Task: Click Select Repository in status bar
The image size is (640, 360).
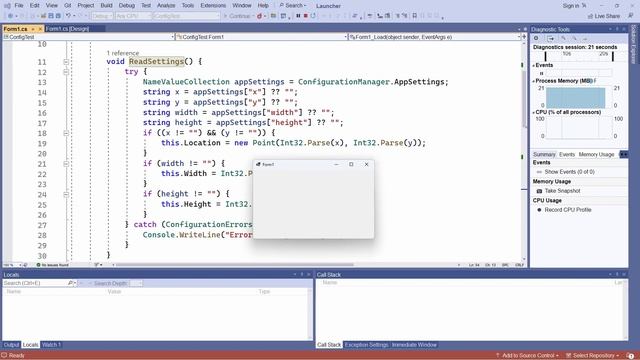Action: (593, 356)
